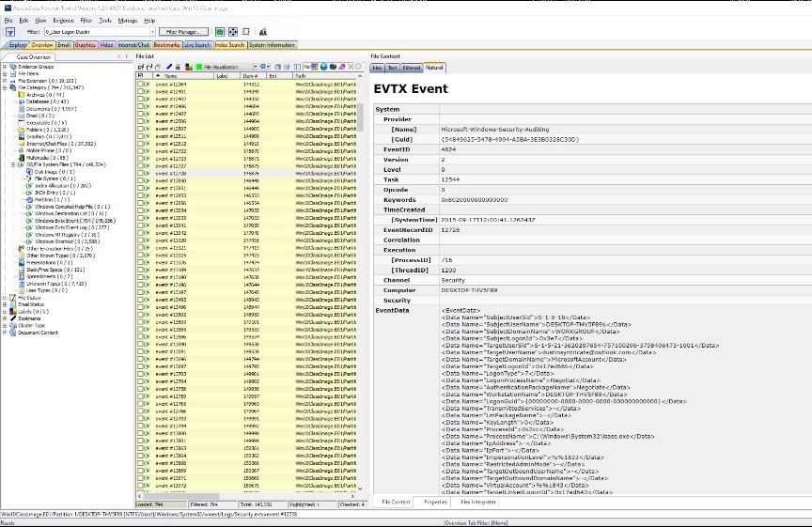Image resolution: width=812 pixels, height=527 pixels.
Task: Open the Manage menu
Action: click(128, 21)
